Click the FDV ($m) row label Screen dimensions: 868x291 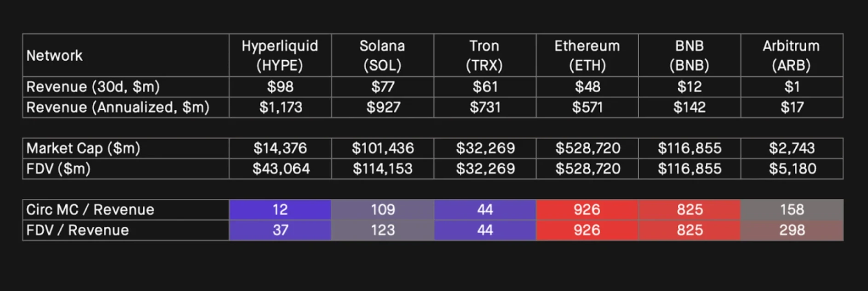pyautogui.click(x=58, y=169)
